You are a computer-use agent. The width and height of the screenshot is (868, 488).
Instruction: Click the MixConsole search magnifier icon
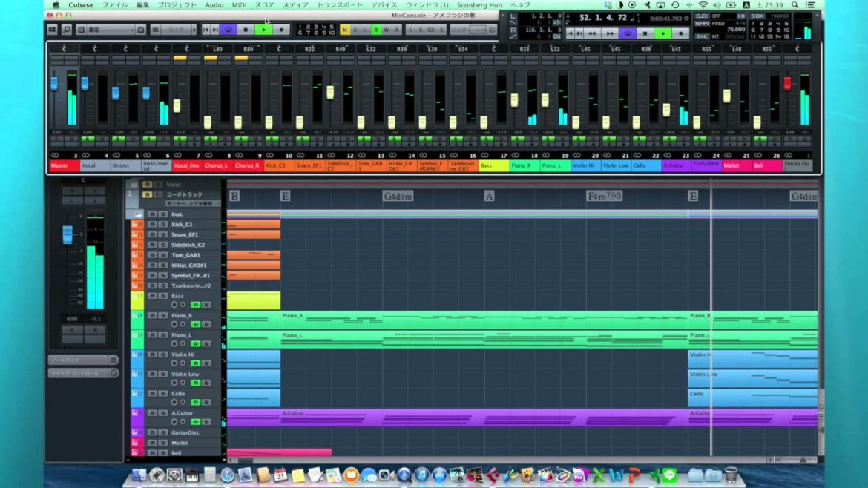pyautogui.click(x=67, y=30)
